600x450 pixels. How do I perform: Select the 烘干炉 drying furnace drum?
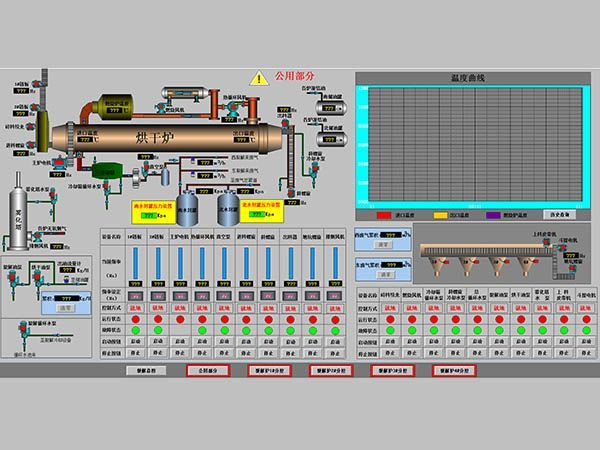[x=167, y=138]
